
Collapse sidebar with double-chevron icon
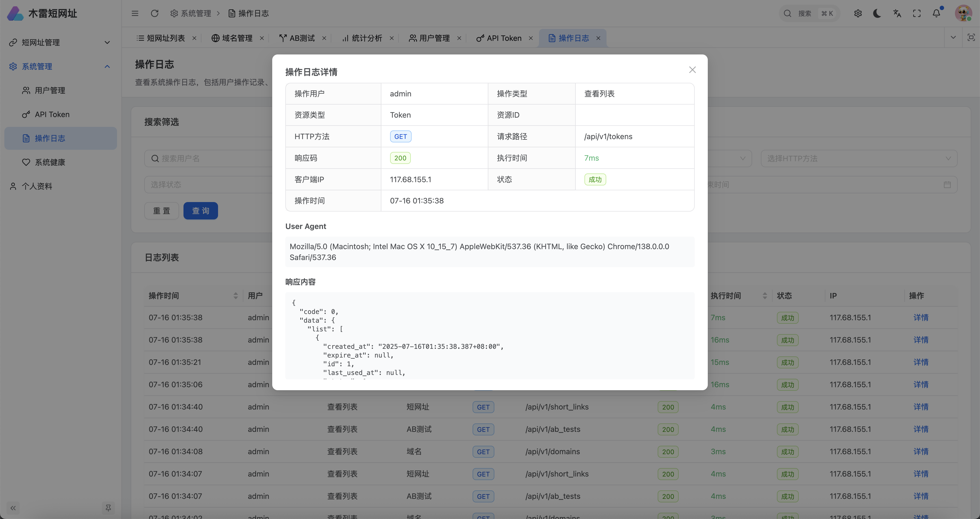(x=13, y=508)
